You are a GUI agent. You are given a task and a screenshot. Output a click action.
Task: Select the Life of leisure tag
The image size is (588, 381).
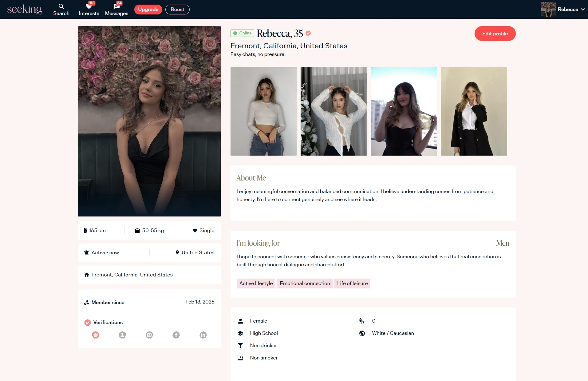pos(352,283)
